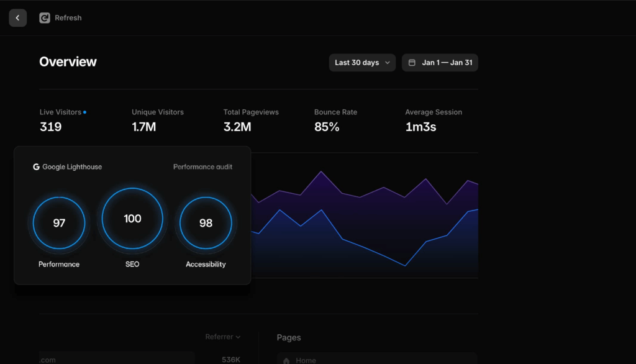This screenshot has height=364, width=636.
Task: Select the Accessibility score circle showing 98
Action: 206,223
